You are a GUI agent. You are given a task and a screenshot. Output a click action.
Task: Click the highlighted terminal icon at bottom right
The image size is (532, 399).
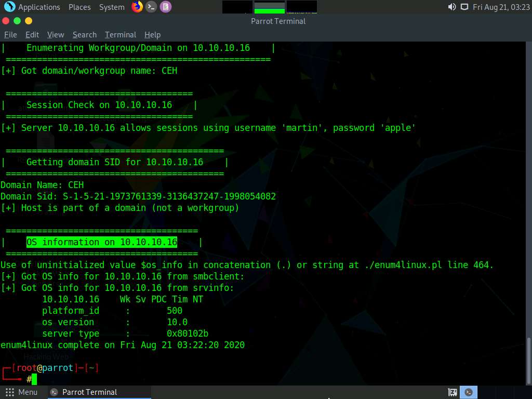(x=469, y=392)
